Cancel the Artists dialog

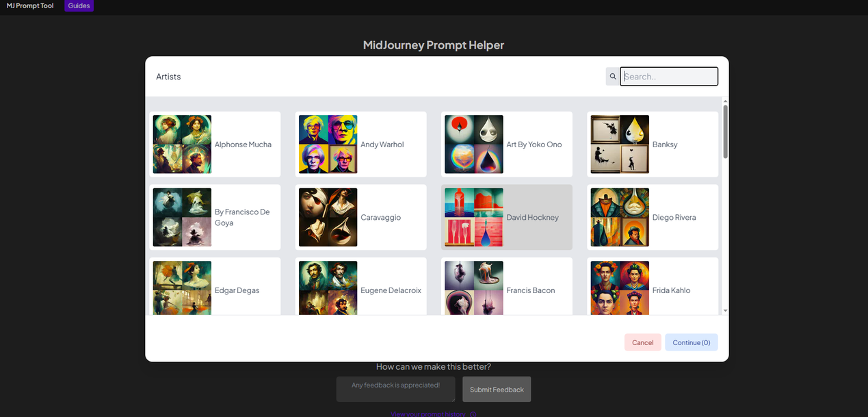coord(643,342)
